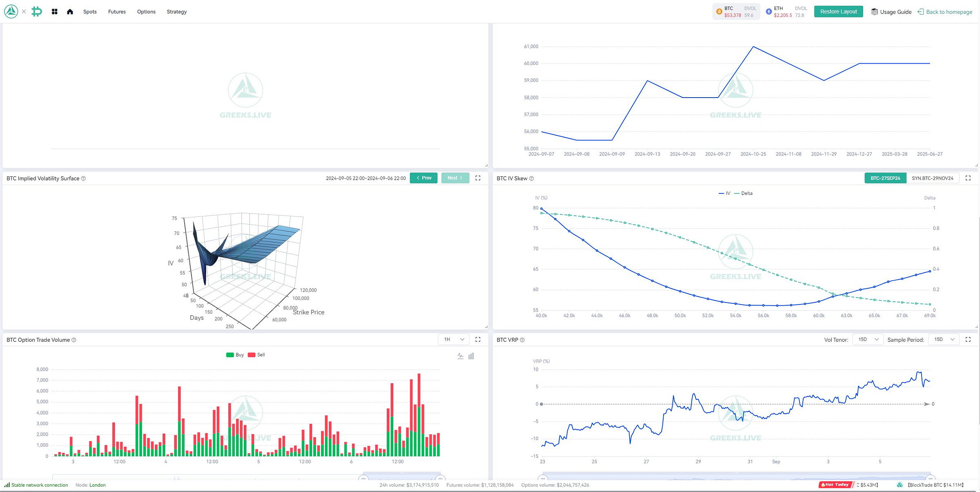Image resolution: width=980 pixels, height=492 pixels.
Task: Toggle the Buy legend series
Action: [235, 355]
